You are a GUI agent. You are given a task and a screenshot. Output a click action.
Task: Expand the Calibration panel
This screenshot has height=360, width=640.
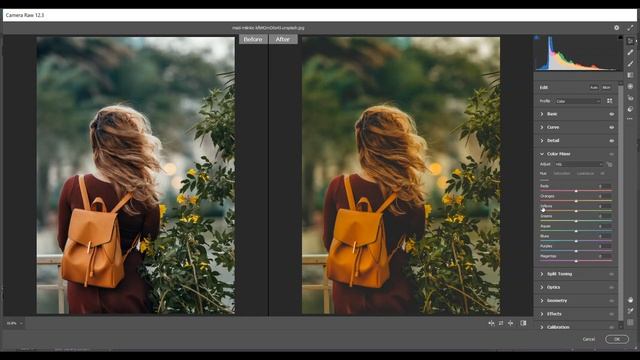(542, 327)
